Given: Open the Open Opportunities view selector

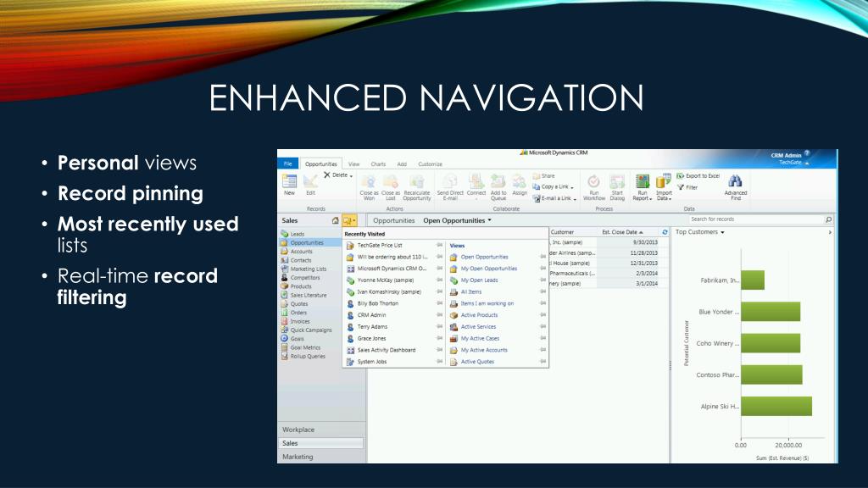Looking at the screenshot, I should point(457,220).
